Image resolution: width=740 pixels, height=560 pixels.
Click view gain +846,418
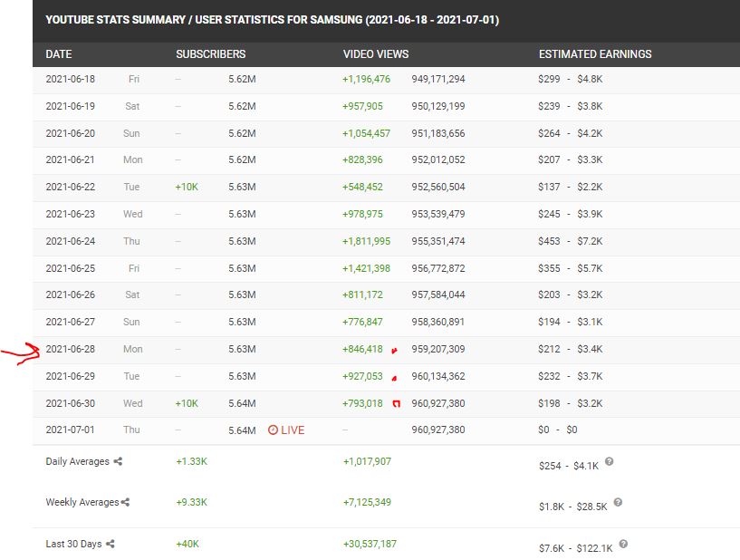pyautogui.click(x=362, y=349)
